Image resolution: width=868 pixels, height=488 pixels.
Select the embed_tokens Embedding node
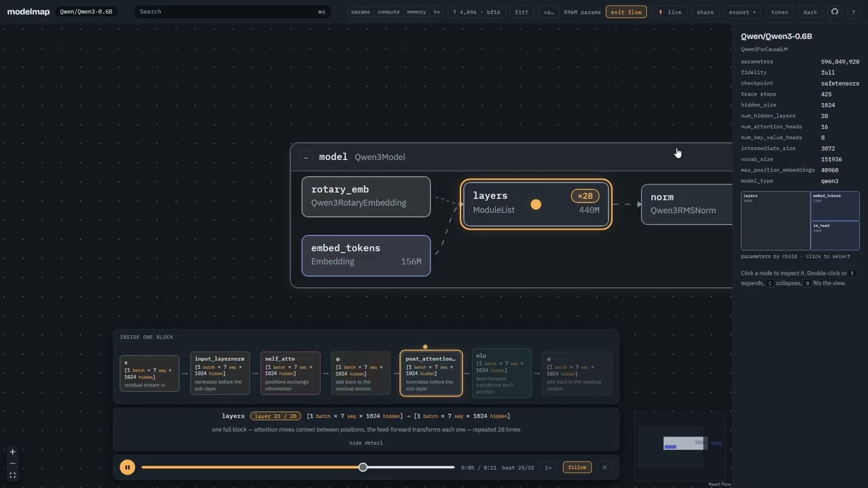366,256
